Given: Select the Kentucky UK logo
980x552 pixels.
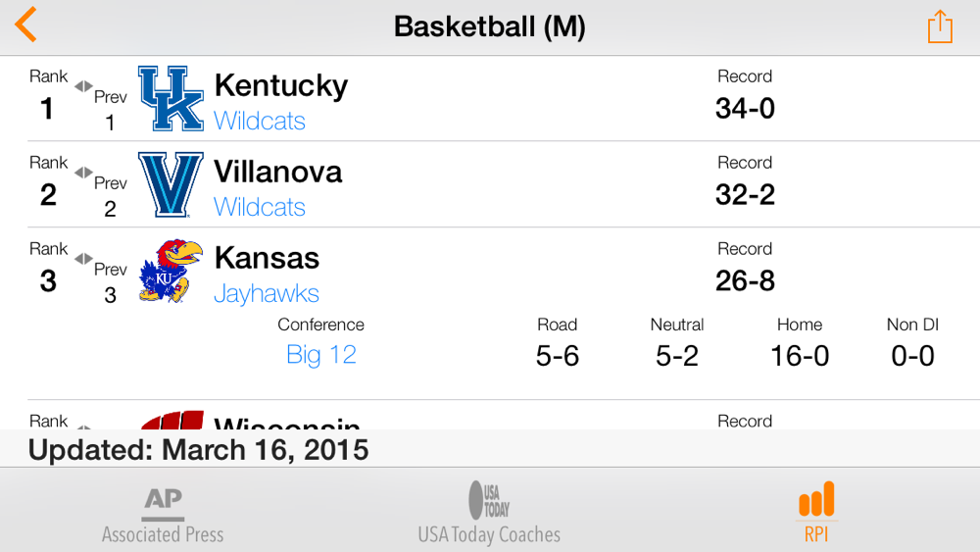Looking at the screenshot, I should [x=171, y=98].
